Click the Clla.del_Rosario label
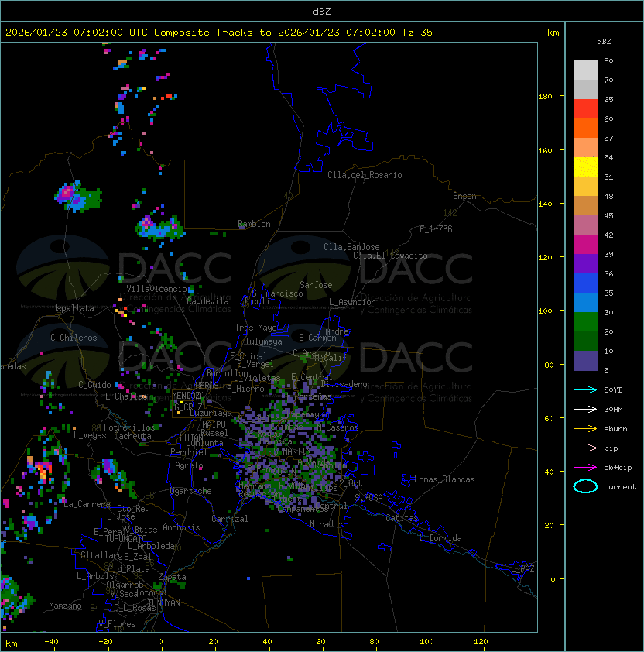644x652 pixels. (365, 175)
